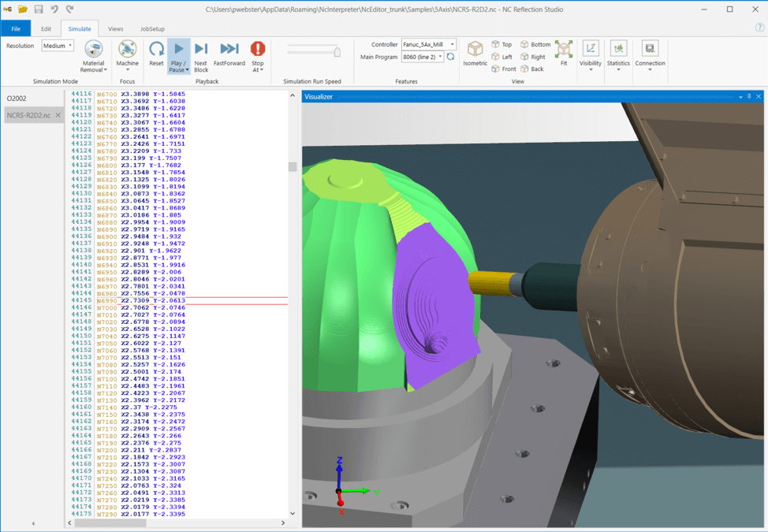
Task: Adjust the Simulation Run Speed slider
Action: click(337, 52)
